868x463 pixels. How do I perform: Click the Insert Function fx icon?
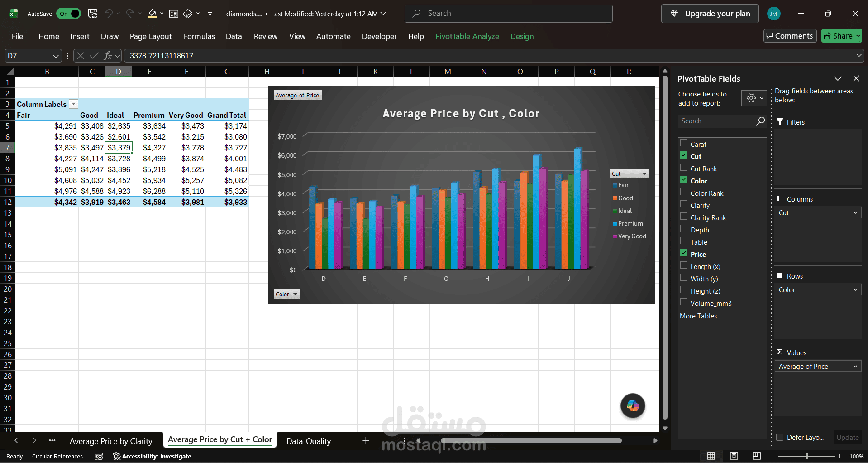click(x=108, y=56)
